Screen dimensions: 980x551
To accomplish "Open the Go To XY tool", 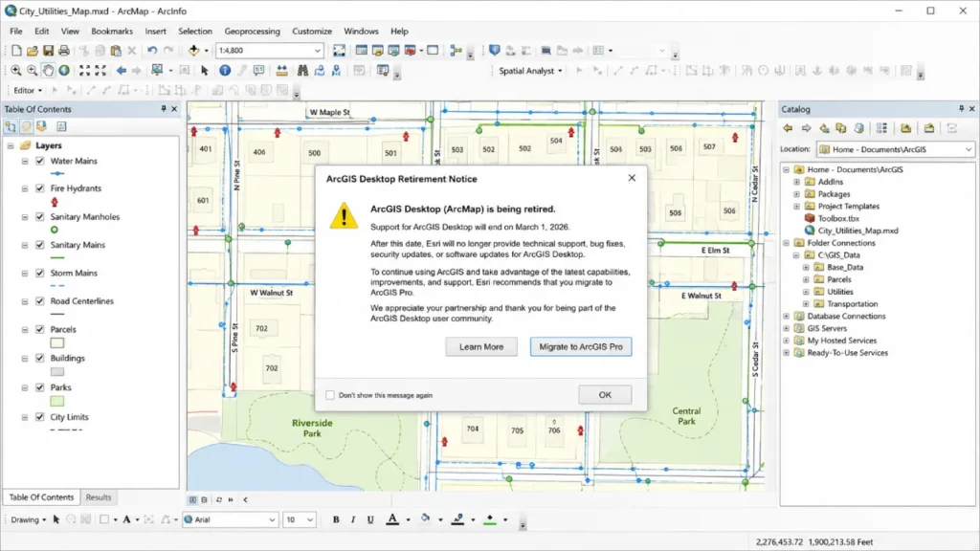I will click(336, 71).
